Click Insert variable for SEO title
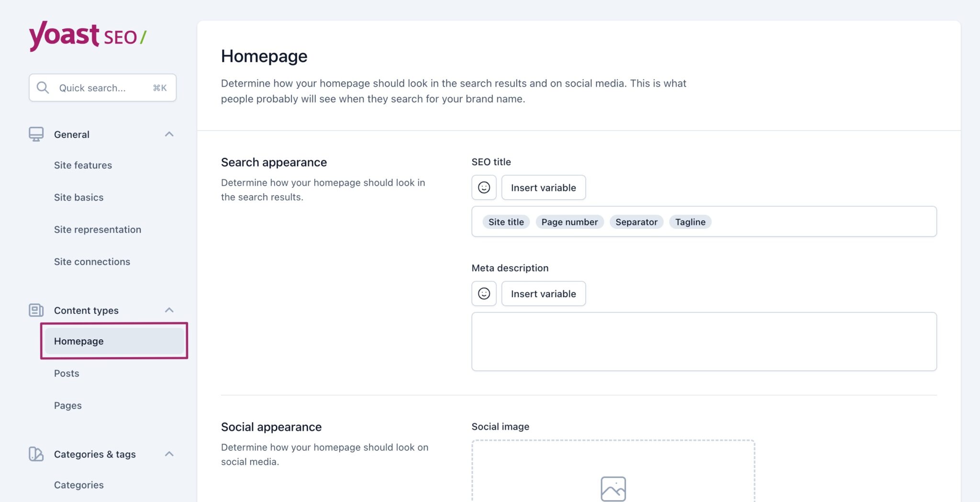The height and width of the screenshot is (502, 980). coord(544,187)
